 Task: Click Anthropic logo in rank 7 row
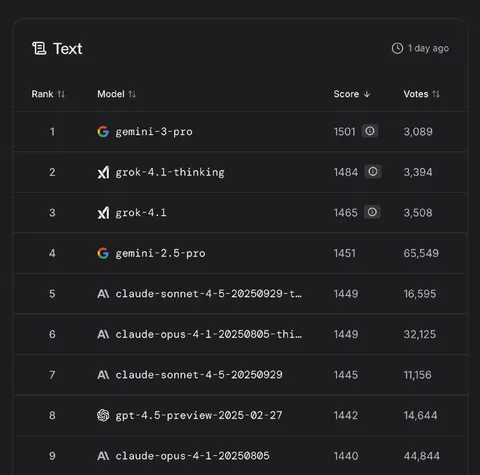(x=103, y=375)
